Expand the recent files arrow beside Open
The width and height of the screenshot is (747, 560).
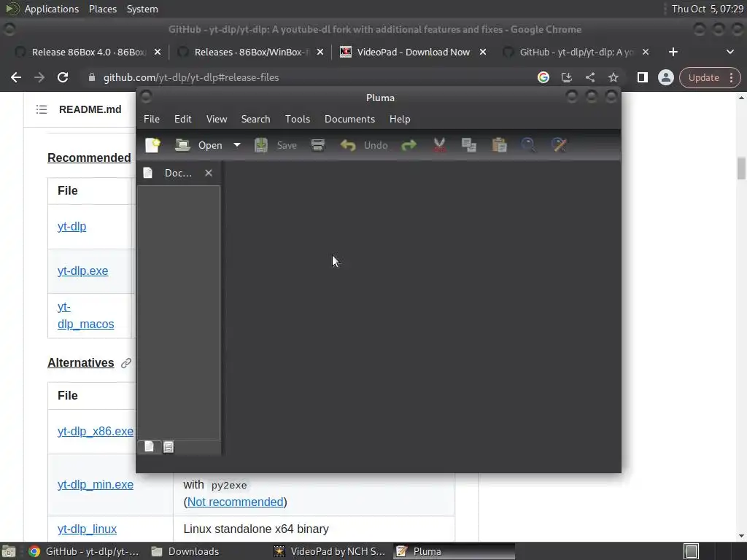(x=237, y=145)
